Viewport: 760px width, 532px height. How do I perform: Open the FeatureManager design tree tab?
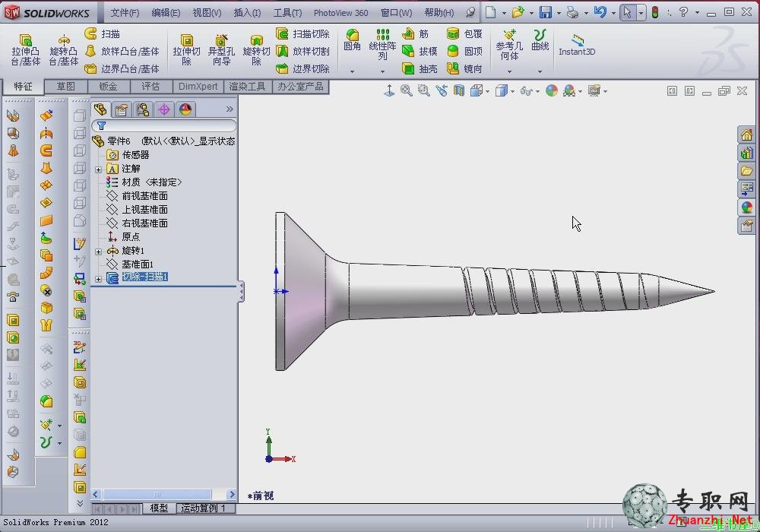[100, 109]
